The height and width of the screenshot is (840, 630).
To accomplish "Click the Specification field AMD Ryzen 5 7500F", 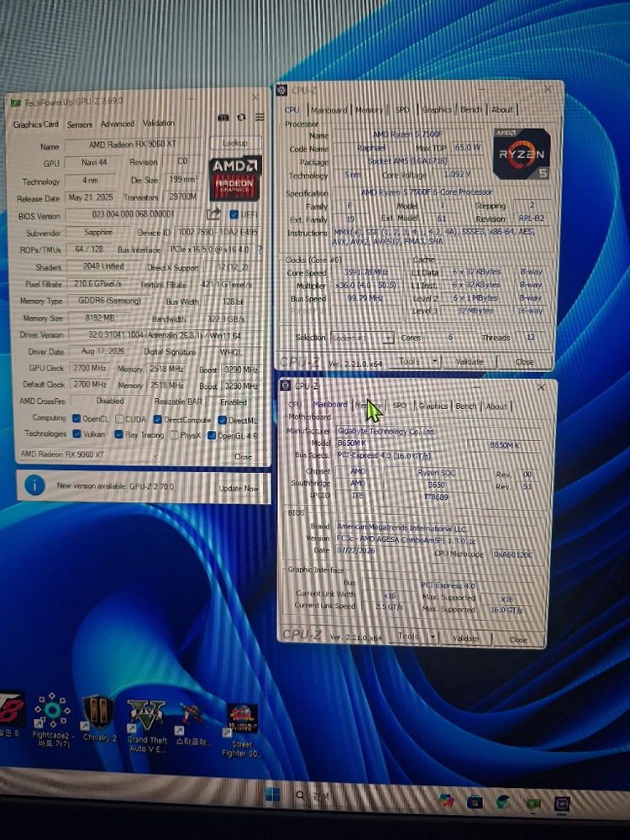I will (441, 192).
